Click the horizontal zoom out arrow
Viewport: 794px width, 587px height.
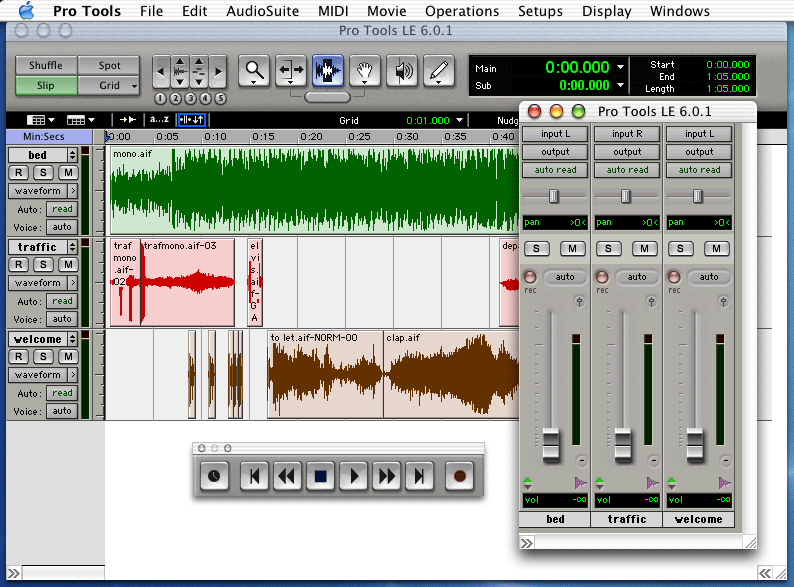coord(160,72)
